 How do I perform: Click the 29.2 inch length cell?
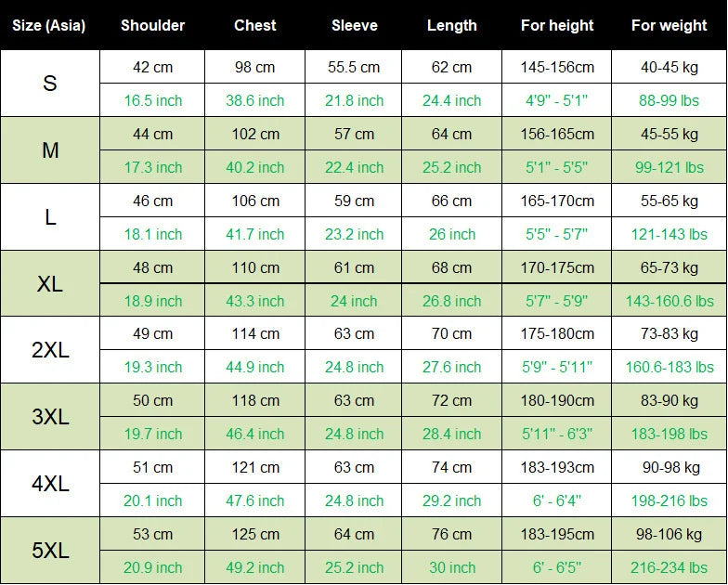pos(451,500)
